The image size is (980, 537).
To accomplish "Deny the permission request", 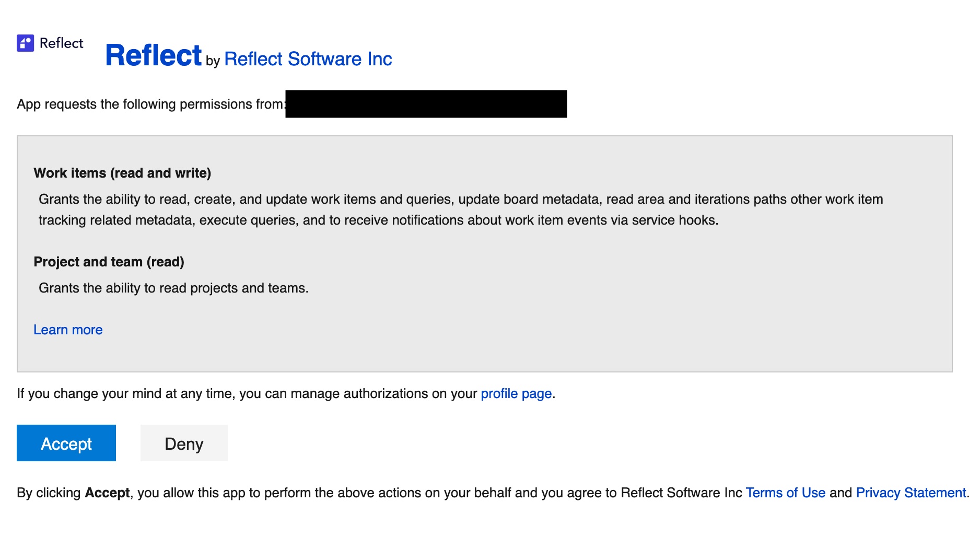I will click(x=184, y=443).
